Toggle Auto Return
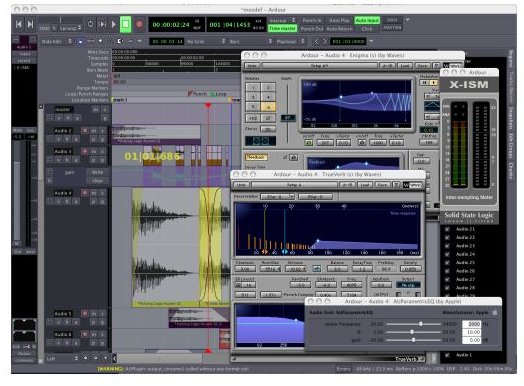The height and width of the screenshot is (386, 524). [339, 29]
